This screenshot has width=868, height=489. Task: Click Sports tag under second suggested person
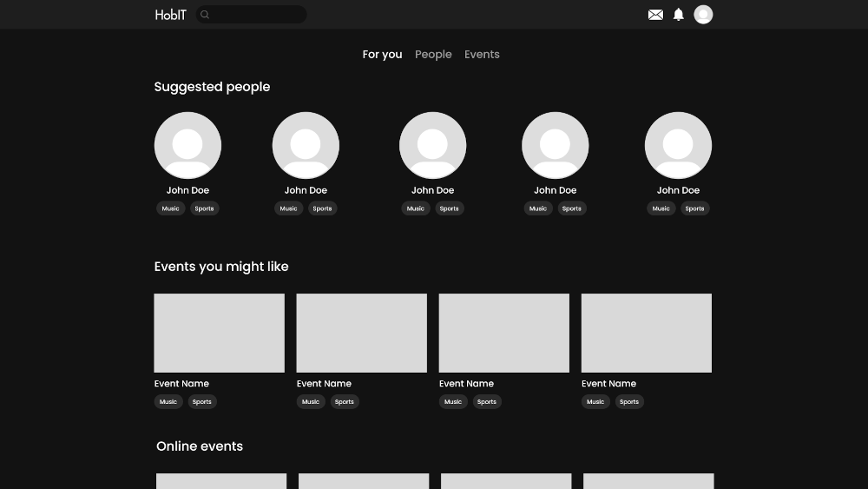point(322,208)
